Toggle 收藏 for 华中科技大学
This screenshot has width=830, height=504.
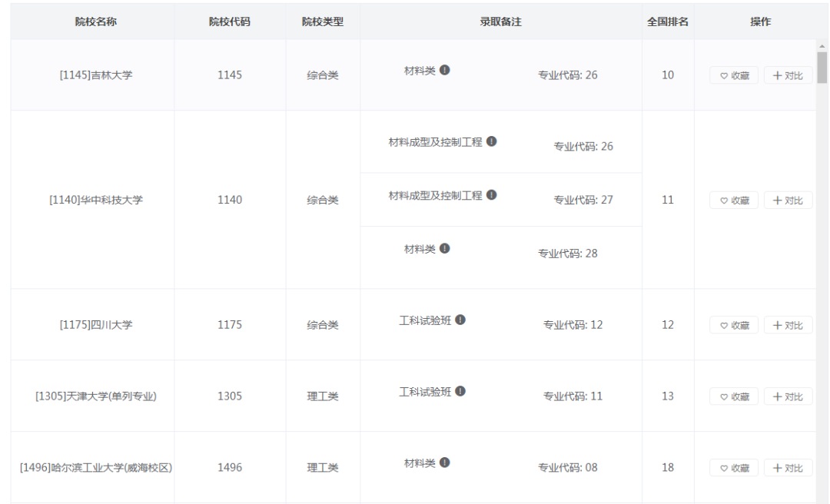click(x=734, y=201)
